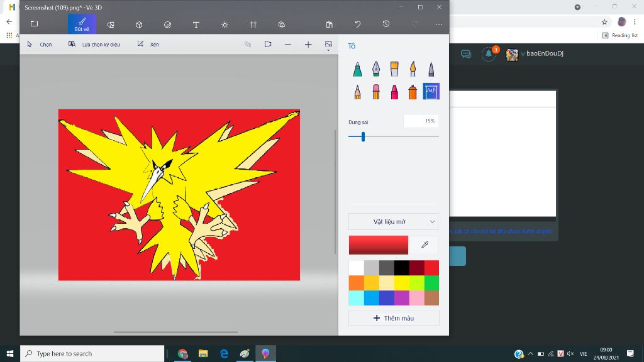
Task: Select the Watercolor brush
Action: 413,69
